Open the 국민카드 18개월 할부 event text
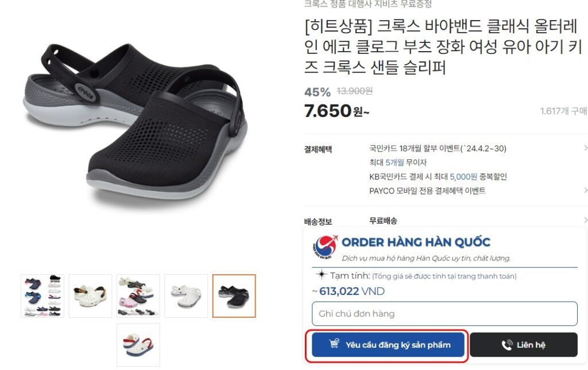 [x=438, y=149]
